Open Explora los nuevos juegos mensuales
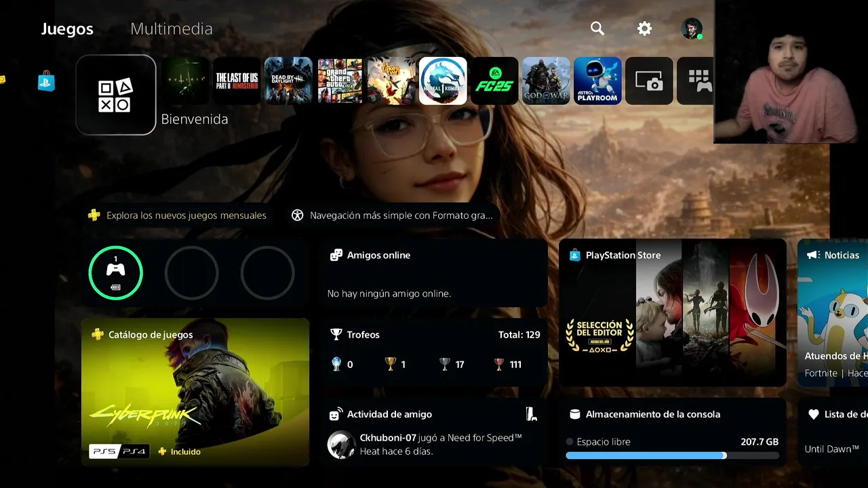868x488 pixels. point(178,216)
